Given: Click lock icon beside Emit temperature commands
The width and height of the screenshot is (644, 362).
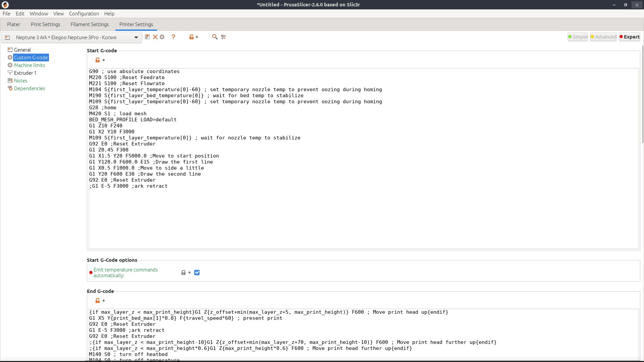Looking at the screenshot, I should [x=183, y=273].
